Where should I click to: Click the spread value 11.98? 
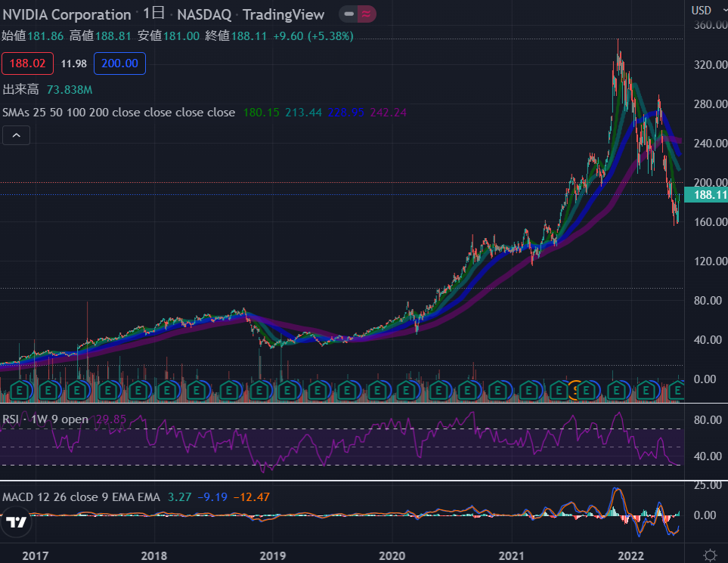coord(74,63)
